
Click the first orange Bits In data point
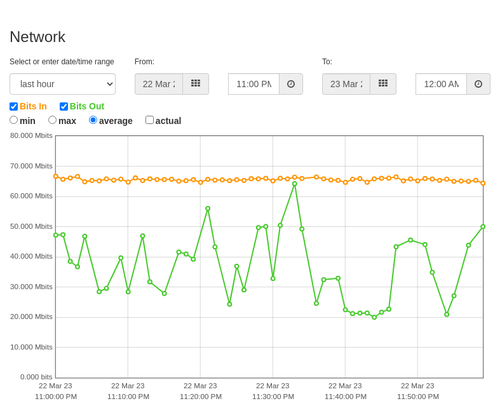pos(56,176)
